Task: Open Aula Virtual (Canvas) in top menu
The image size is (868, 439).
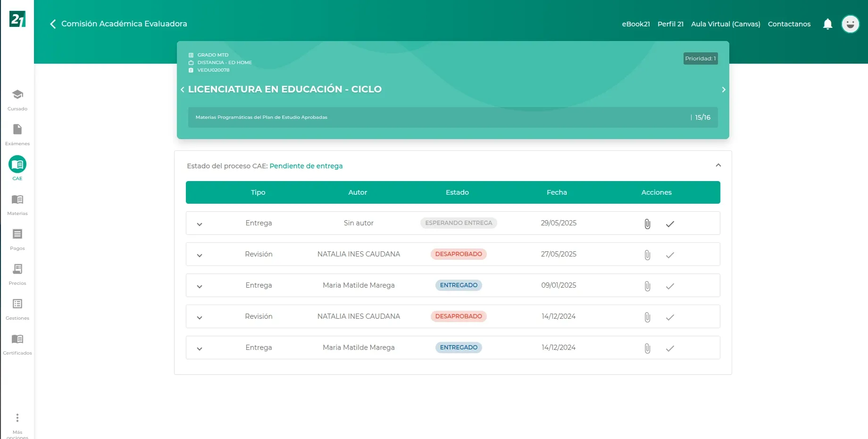Action: pyautogui.click(x=725, y=24)
